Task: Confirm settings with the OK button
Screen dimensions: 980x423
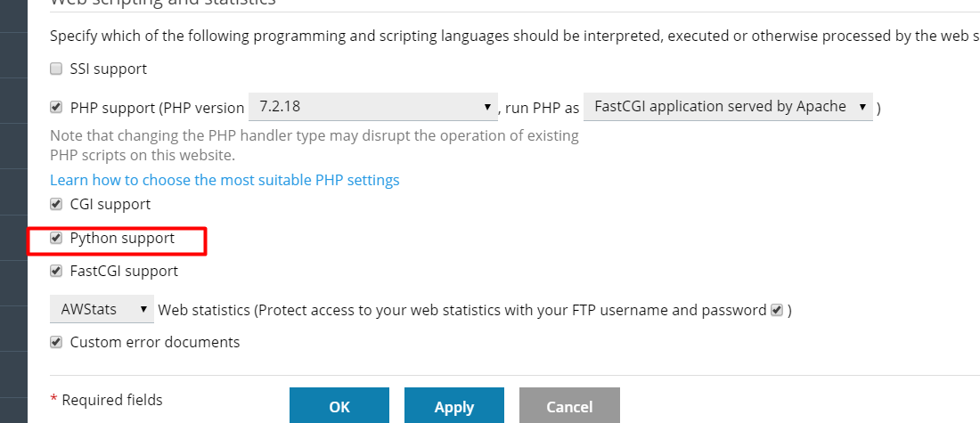Action: tap(339, 406)
